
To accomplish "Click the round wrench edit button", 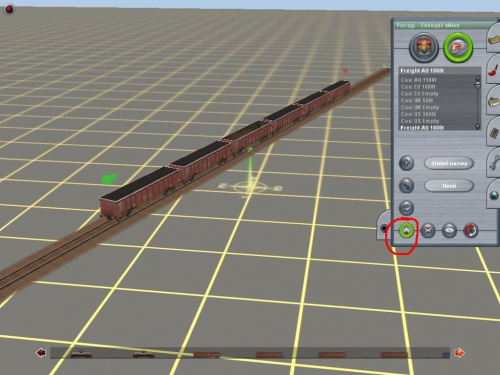I will (x=406, y=186).
